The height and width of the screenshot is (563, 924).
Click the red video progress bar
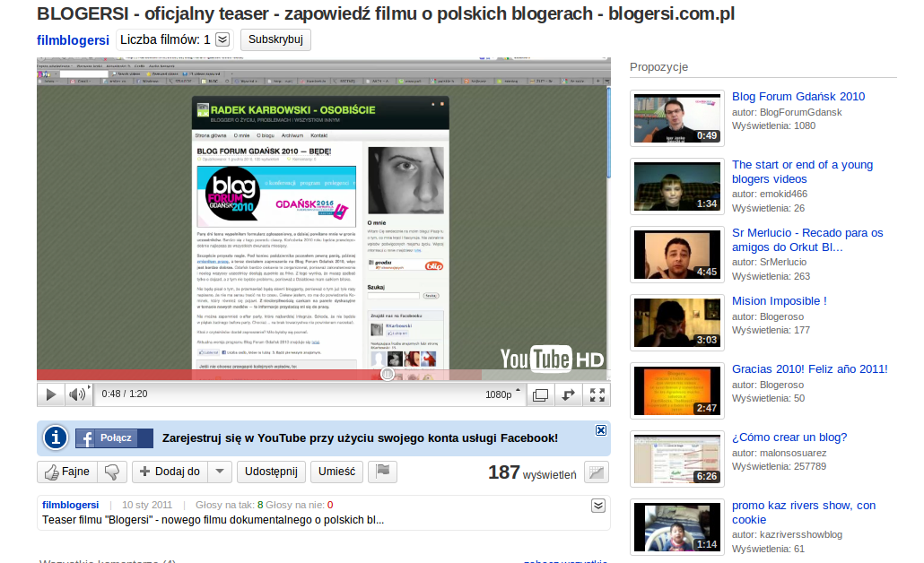point(269,374)
